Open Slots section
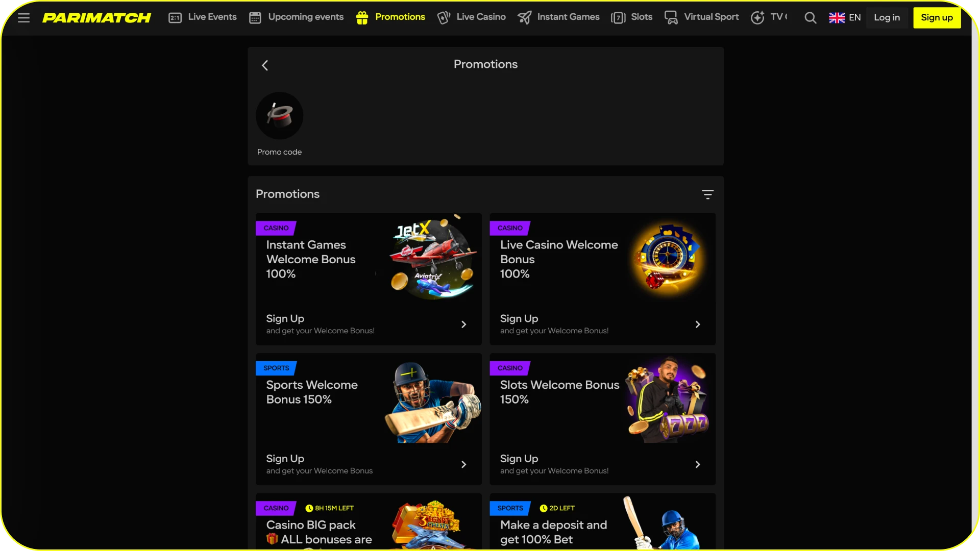 (642, 17)
